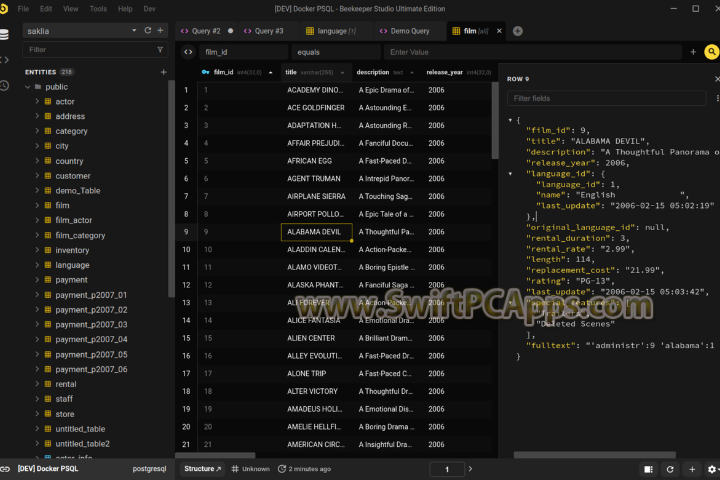Click the table horizontal scrollbar
The width and height of the screenshot is (720, 480).
coord(215,455)
